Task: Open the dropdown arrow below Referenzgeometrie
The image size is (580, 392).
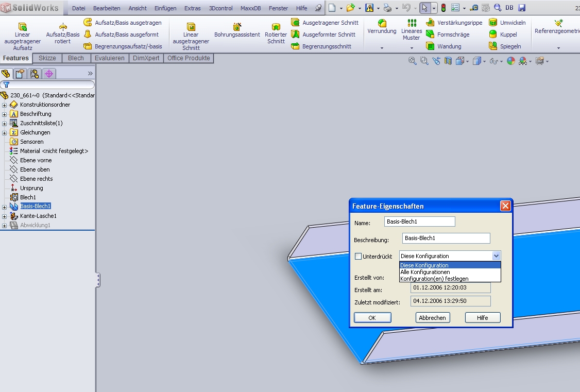Action: pos(558,48)
